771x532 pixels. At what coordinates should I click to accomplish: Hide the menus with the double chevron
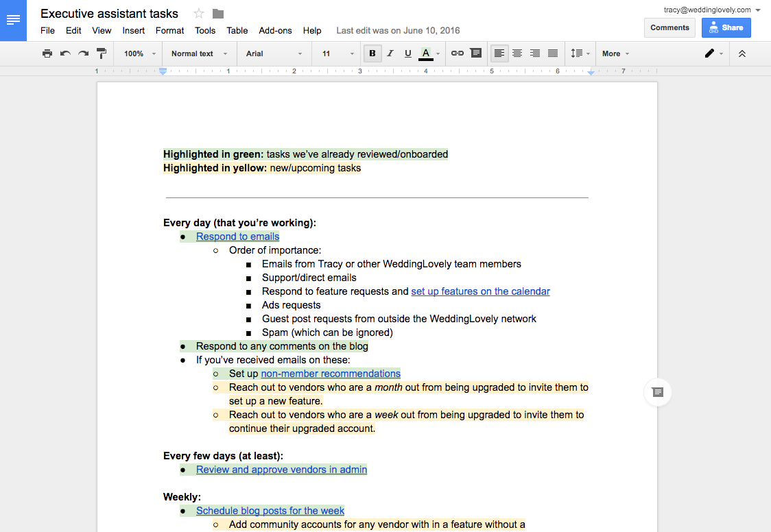tap(742, 53)
